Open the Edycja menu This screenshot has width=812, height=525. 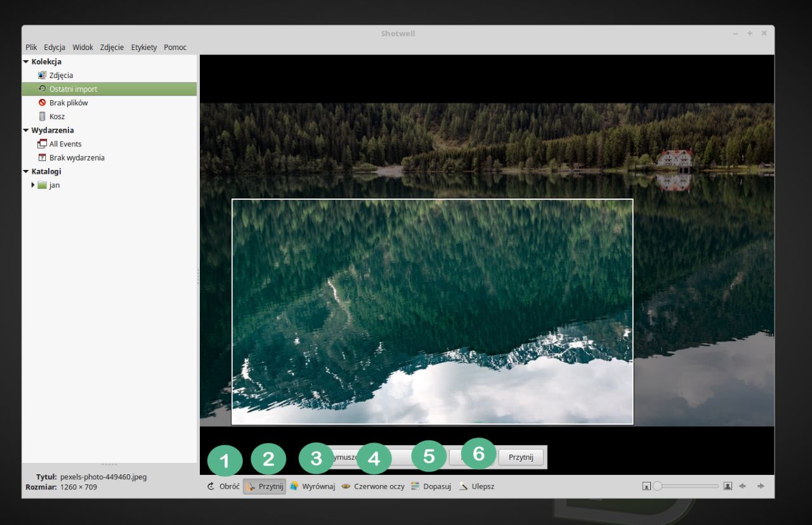coord(55,48)
